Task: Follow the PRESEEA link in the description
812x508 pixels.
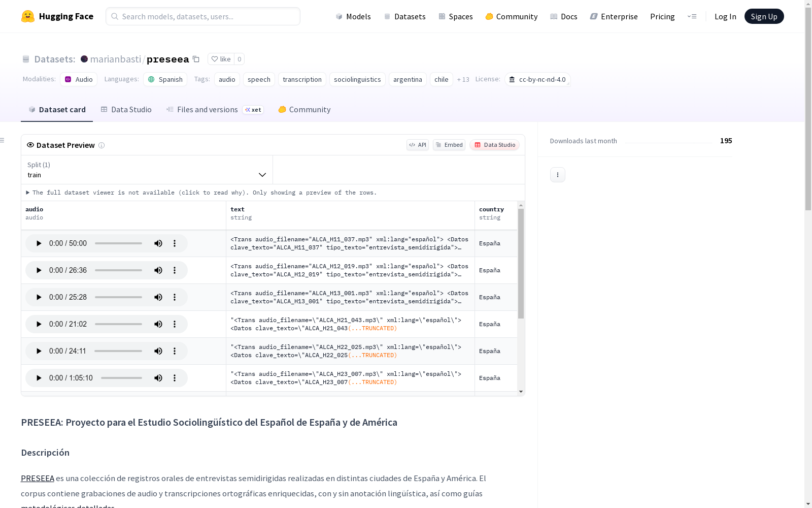Action: [38, 478]
